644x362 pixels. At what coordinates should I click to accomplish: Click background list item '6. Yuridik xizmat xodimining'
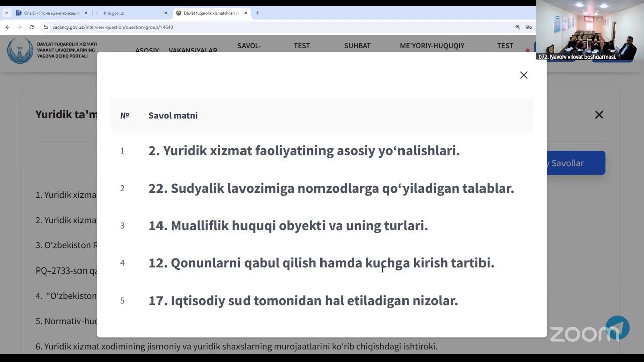[236, 346]
